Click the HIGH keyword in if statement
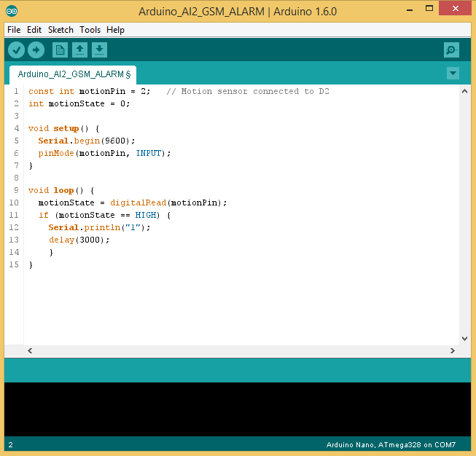The width and height of the screenshot is (476, 456). pos(146,215)
